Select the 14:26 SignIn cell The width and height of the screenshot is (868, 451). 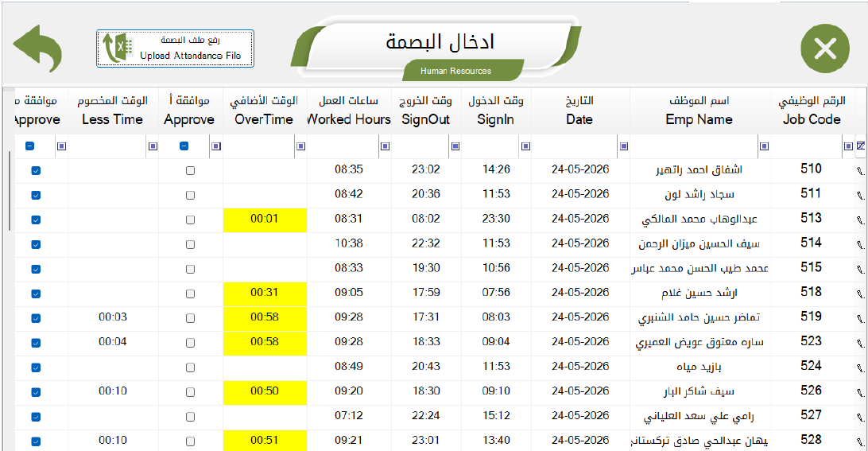point(496,171)
